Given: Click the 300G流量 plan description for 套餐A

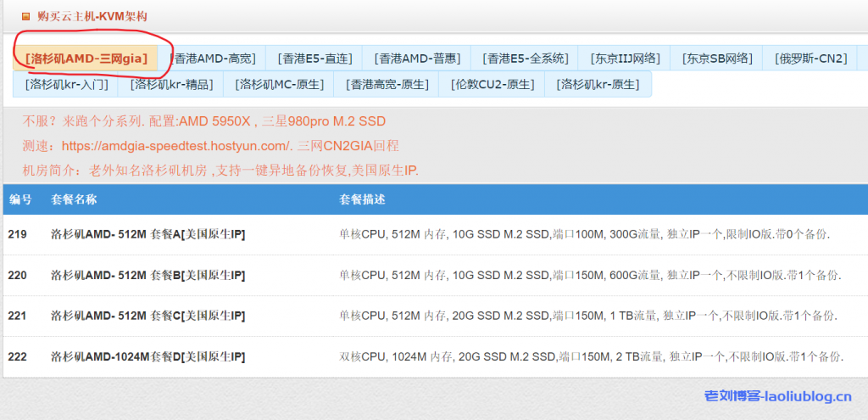Looking at the screenshot, I should click(x=585, y=234).
